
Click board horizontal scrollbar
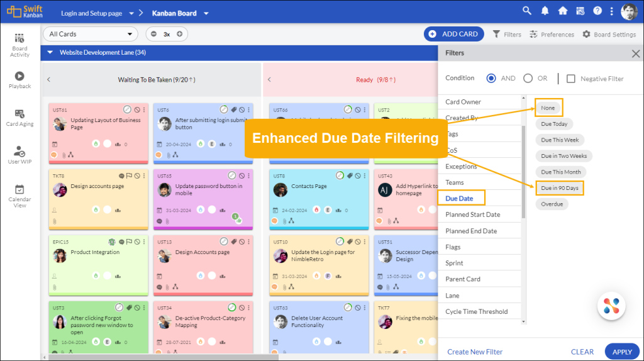click(164, 357)
